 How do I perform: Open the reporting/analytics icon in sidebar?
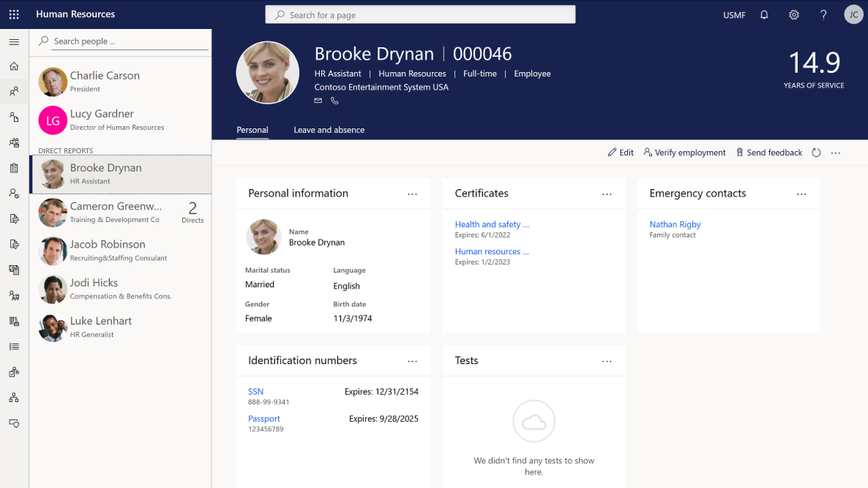(x=14, y=321)
